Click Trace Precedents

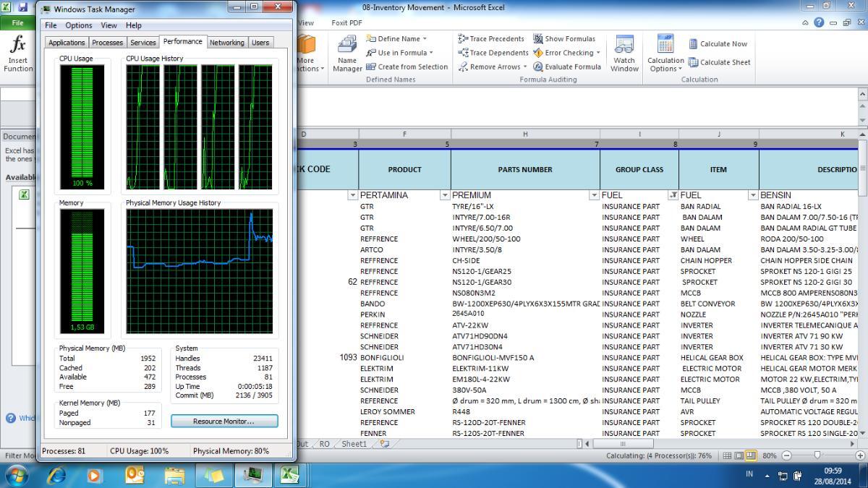(x=491, y=38)
